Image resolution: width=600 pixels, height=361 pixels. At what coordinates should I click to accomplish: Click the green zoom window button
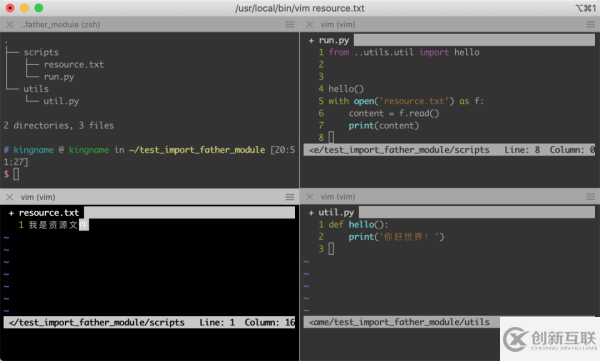[x=39, y=8]
